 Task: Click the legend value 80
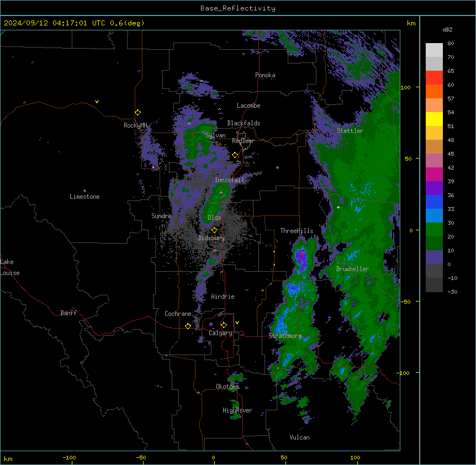[x=451, y=44]
